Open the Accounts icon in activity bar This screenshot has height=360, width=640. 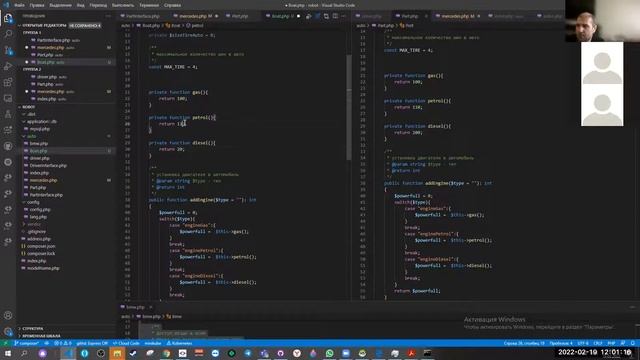[8, 315]
